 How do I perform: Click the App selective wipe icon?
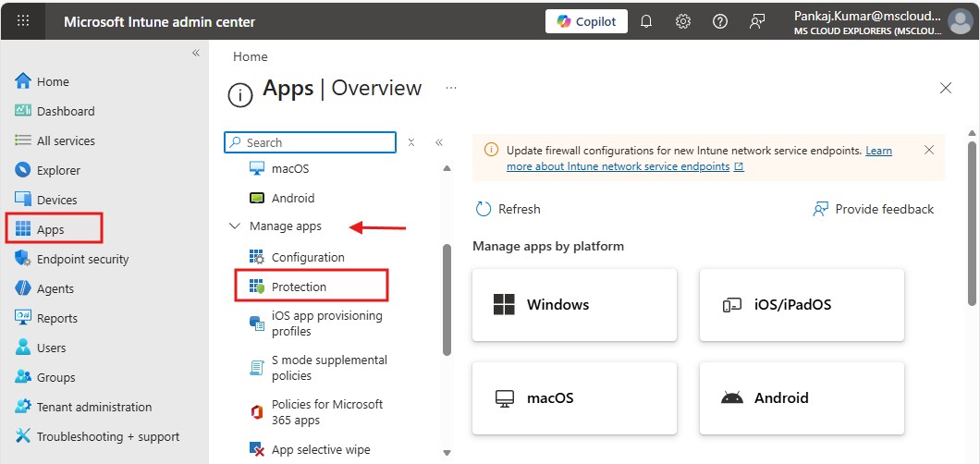pyautogui.click(x=257, y=449)
